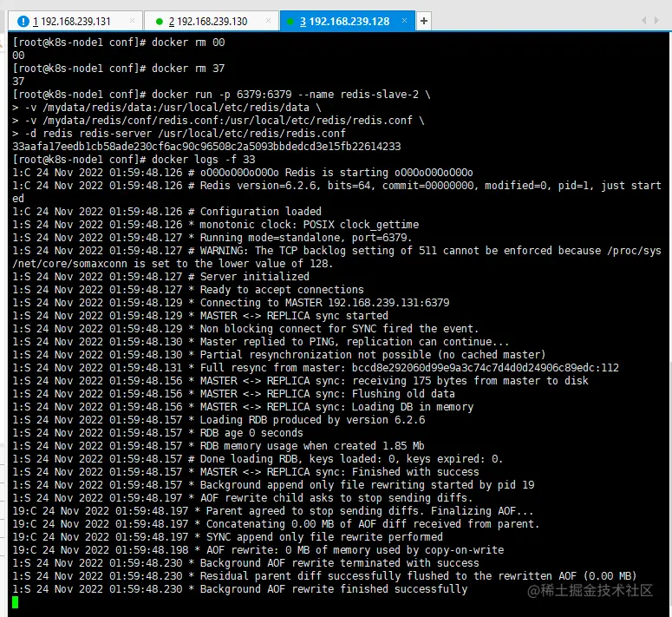
Task: Click 'Master replied to PING' log line
Action: click(x=261, y=342)
